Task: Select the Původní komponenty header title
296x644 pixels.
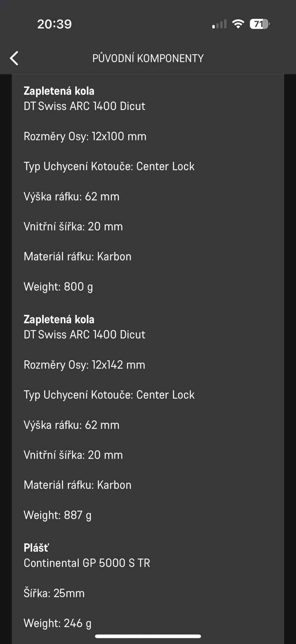Action: (148, 58)
